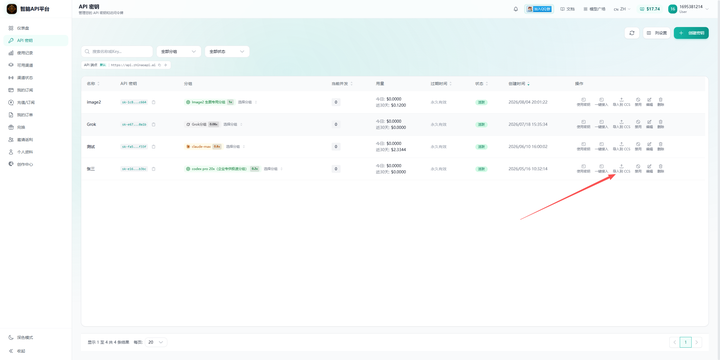Edit the 测试 key
The width and height of the screenshot is (720, 360).
coord(649,146)
